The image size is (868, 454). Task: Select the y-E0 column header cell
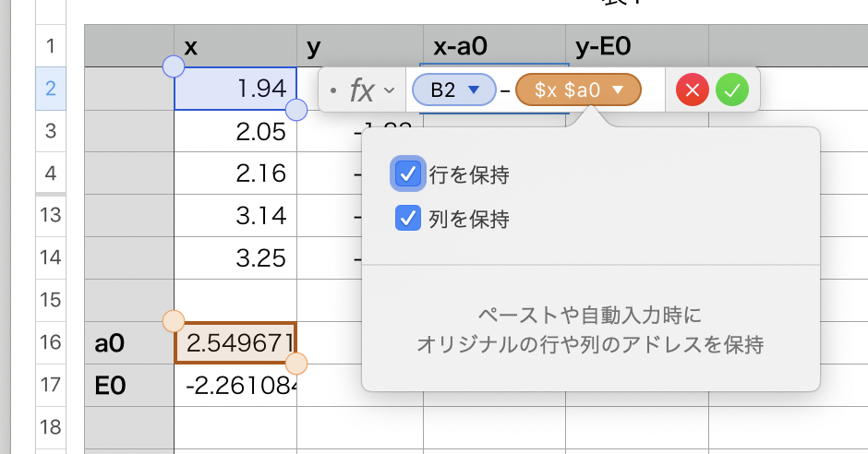pyautogui.click(x=636, y=46)
